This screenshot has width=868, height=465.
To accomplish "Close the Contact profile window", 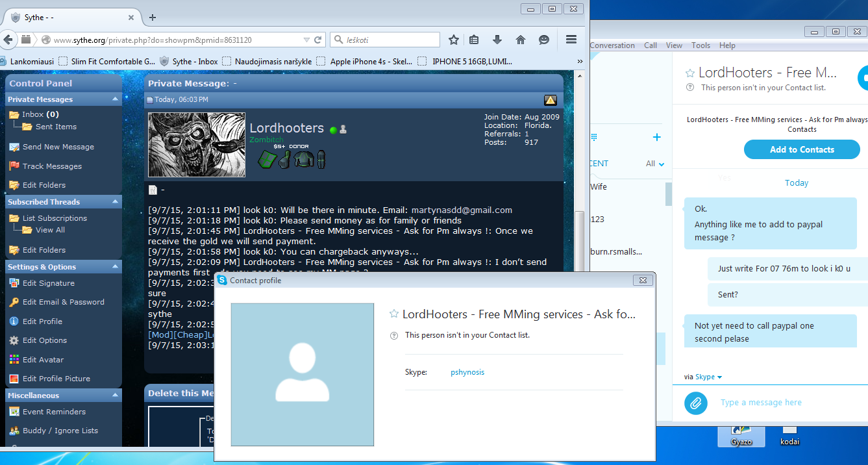I will pyautogui.click(x=642, y=281).
